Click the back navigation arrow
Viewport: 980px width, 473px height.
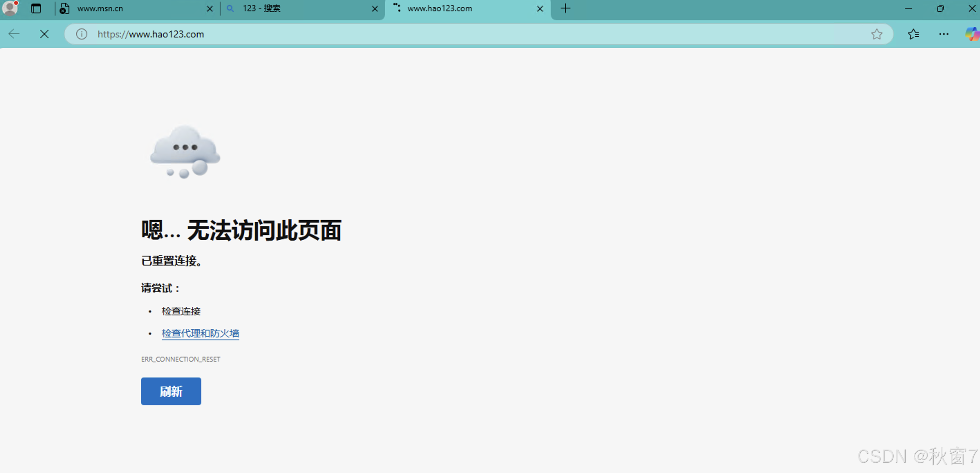[x=14, y=34]
